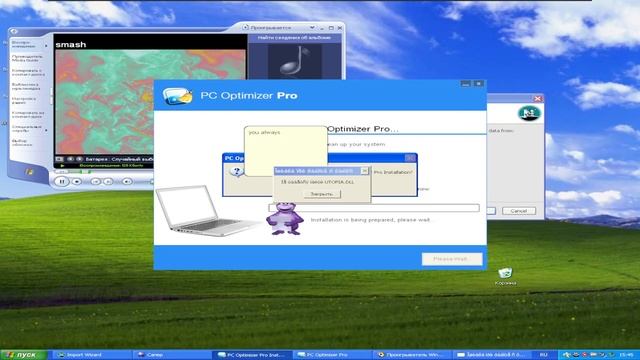Stop playback in Windows Media Player
This screenshot has width=640, height=360.
coord(77,181)
